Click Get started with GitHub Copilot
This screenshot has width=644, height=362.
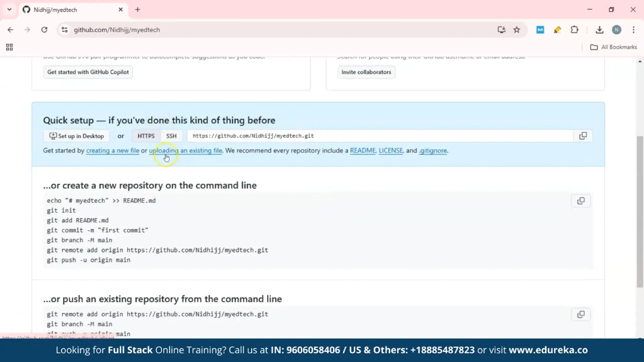point(88,72)
